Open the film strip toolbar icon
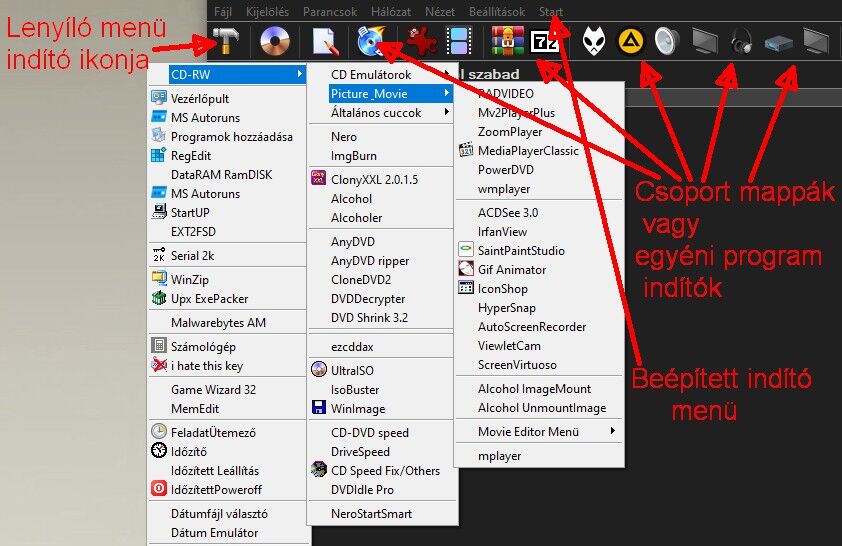The width and height of the screenshot is (842, 546). click(x=459, y=41)
